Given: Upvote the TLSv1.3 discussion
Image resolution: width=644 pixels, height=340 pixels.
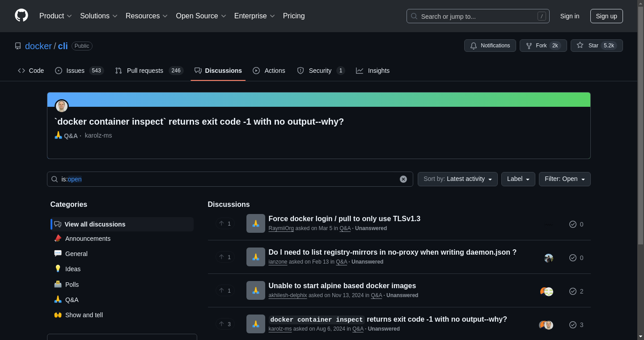Looking at the screenshot, I should pyautogui.click(x=225, y=223).
